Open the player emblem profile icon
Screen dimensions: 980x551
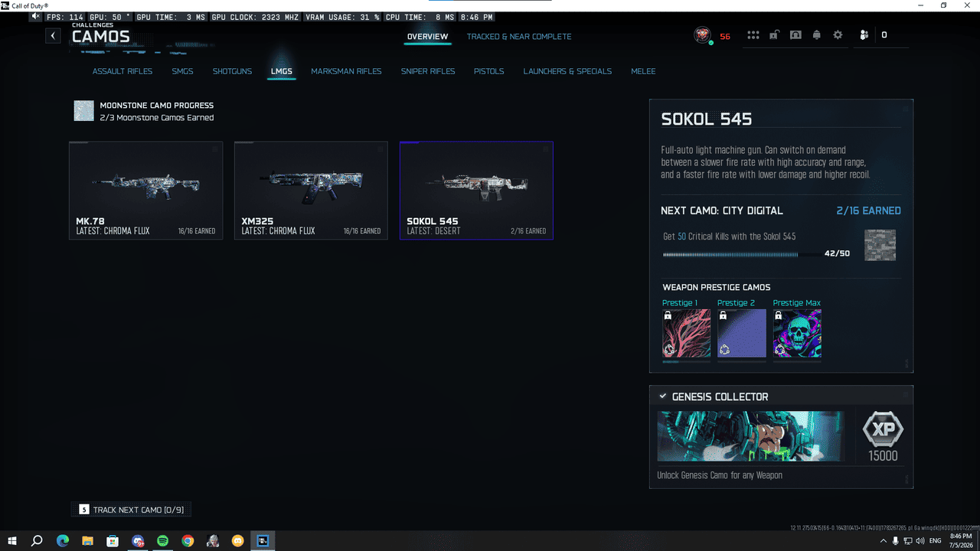[x=702, y=35]
